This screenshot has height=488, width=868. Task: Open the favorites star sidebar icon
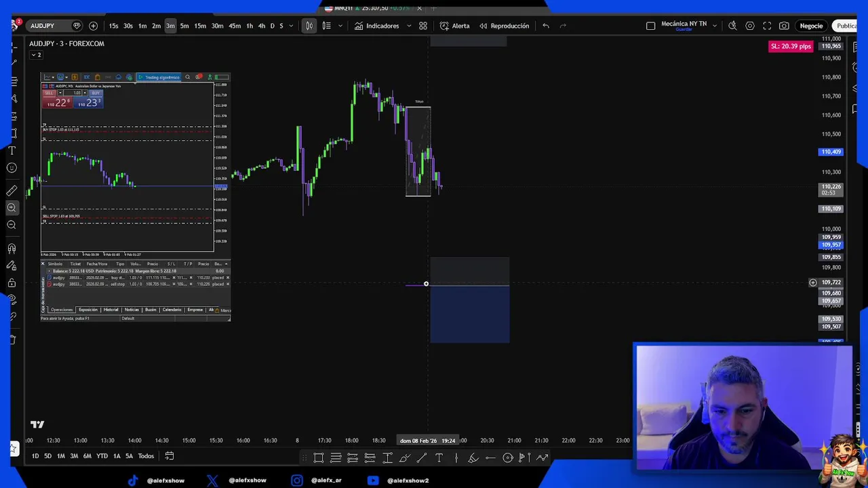tap(14, 449)
